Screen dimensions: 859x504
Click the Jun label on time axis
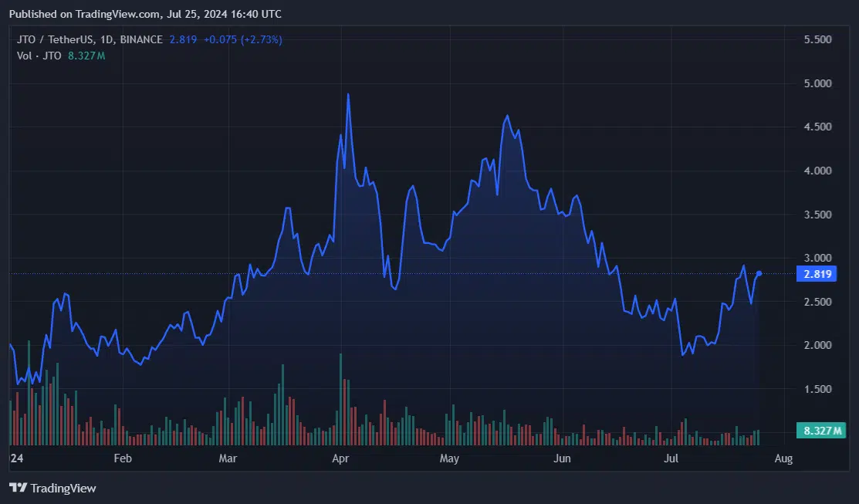(562, 458)
